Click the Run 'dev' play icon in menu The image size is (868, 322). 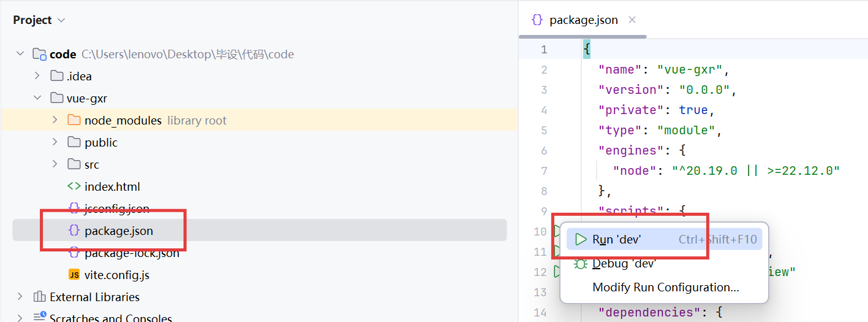[581, 239]
